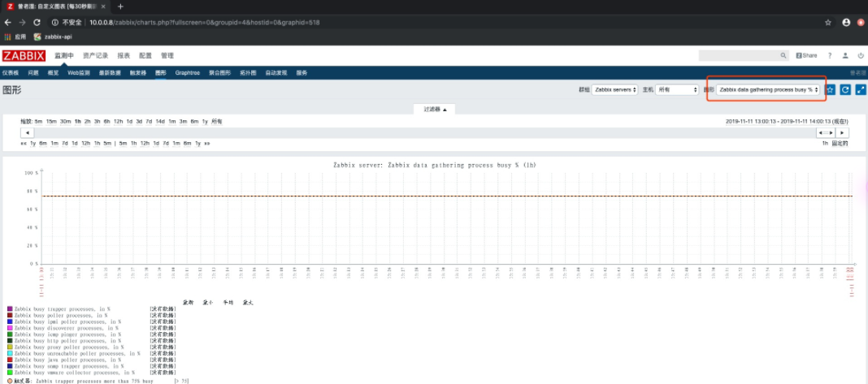
Task: Set zoom to 14d
Action: 160,121
